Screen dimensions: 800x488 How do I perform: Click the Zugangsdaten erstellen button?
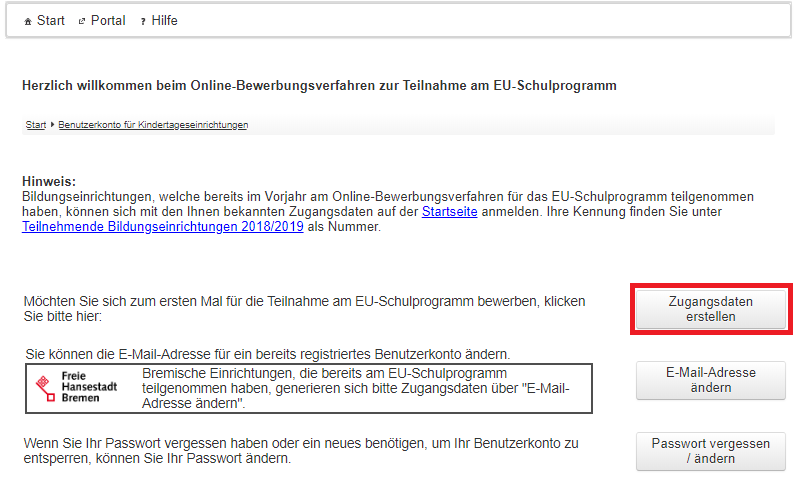(x=711, y=309)
